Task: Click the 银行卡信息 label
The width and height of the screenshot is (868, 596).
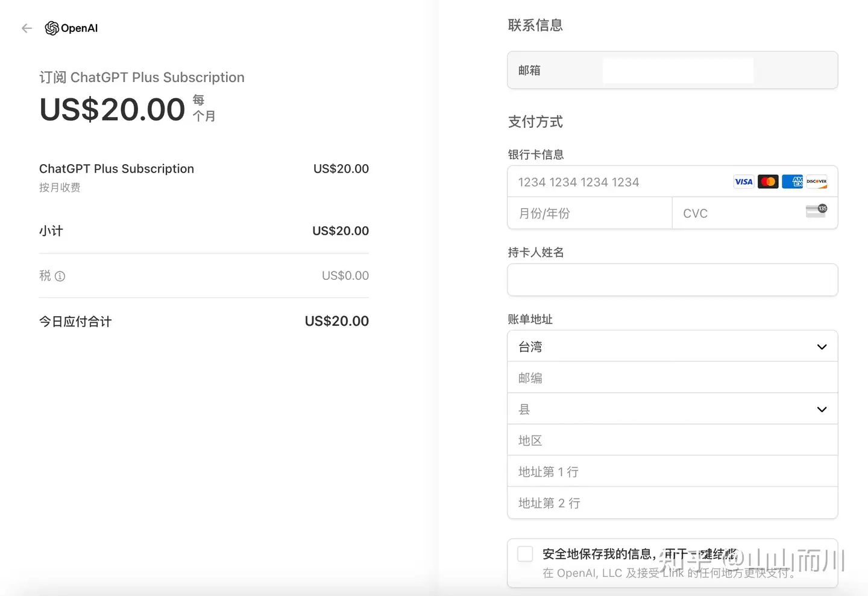Action: [535, 154]
